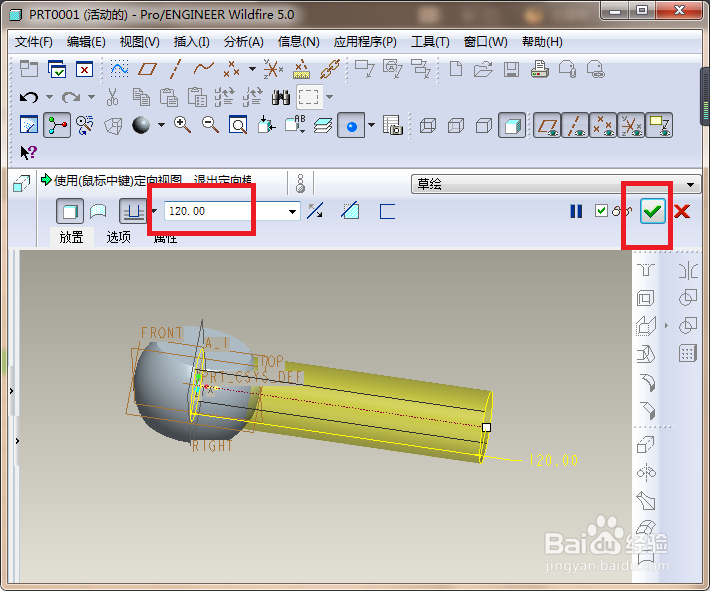Open the 窗口(W) menu
The width and height of the screenshot is (710, 591).
coord(485,42)
